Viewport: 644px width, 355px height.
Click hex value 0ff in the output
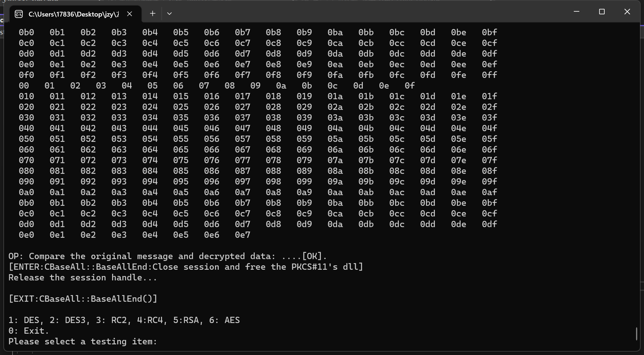point(489,75)
